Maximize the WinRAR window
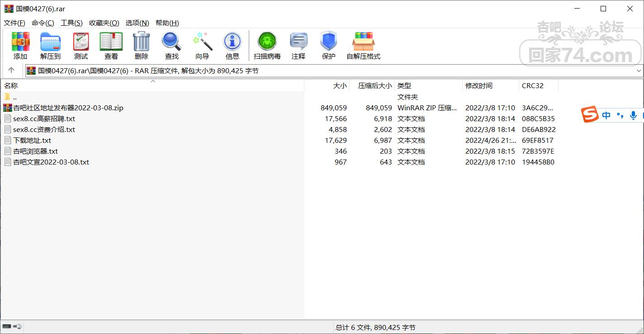Viewport: 644px width, 334px height. 603,9
